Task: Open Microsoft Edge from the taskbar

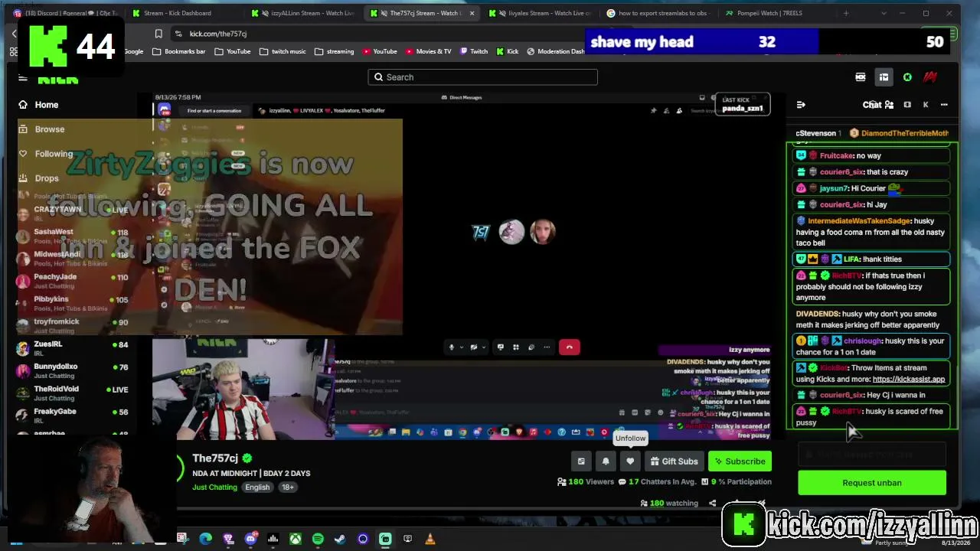Action: [x=205, y=539]
